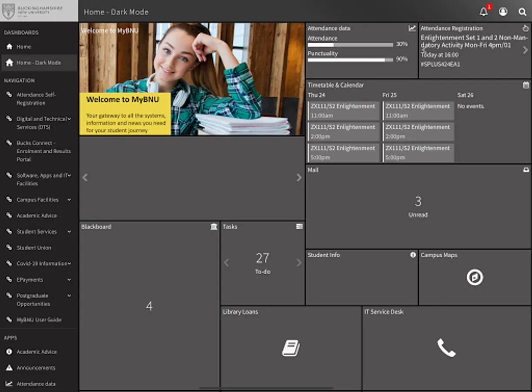The image size is (532, 392).
Task: Open Attendance Self-Registration link
Action: 37,99
